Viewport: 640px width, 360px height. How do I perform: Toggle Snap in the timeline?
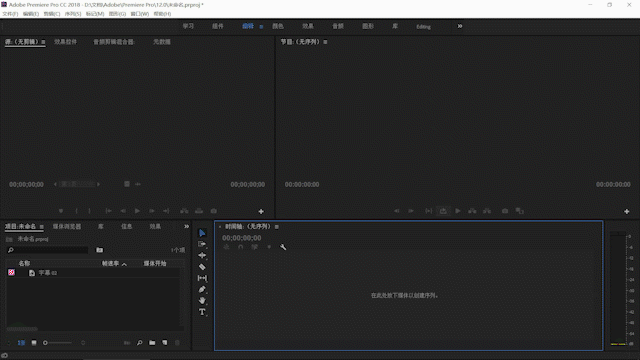click(240, 247)
